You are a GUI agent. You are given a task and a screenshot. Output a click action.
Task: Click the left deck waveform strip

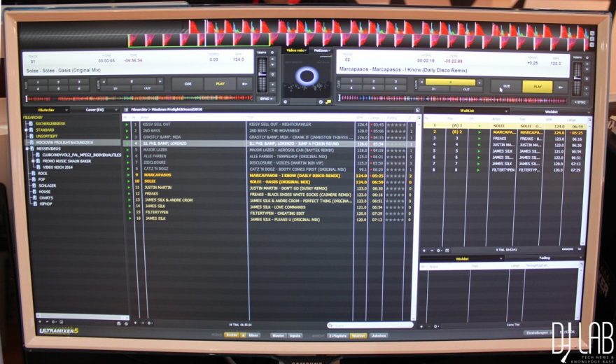[136, 98]
